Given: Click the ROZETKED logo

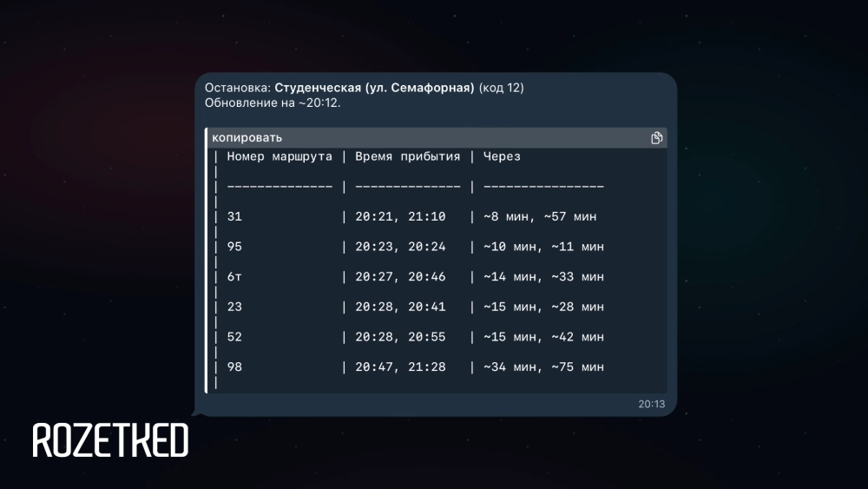Looking at the screenshot, I should [110, 441].
